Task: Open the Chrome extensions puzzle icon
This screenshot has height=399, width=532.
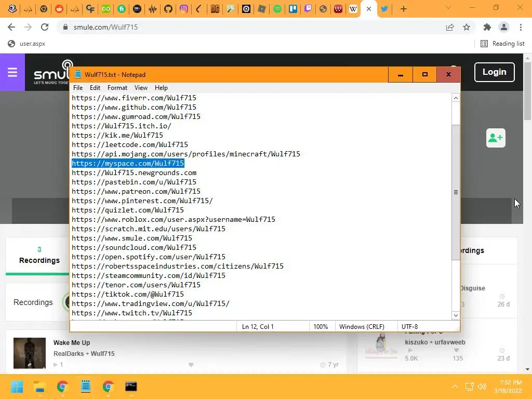Action: point(487,27)
